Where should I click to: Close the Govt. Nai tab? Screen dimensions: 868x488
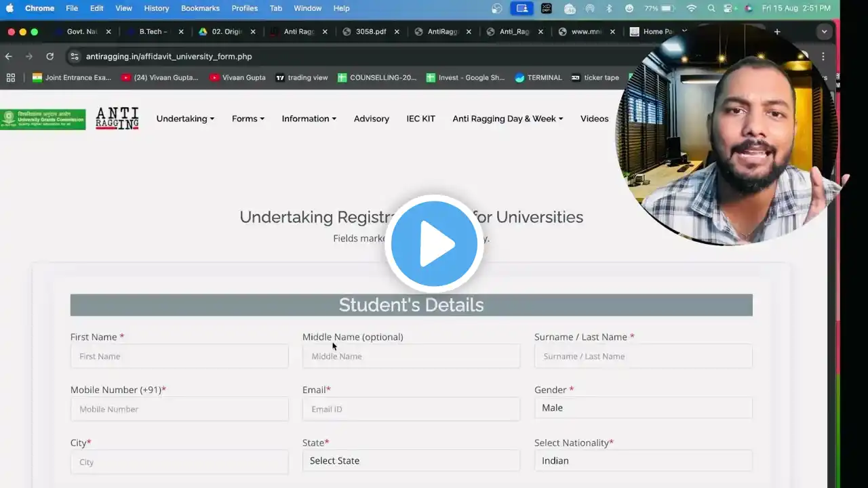108,31
